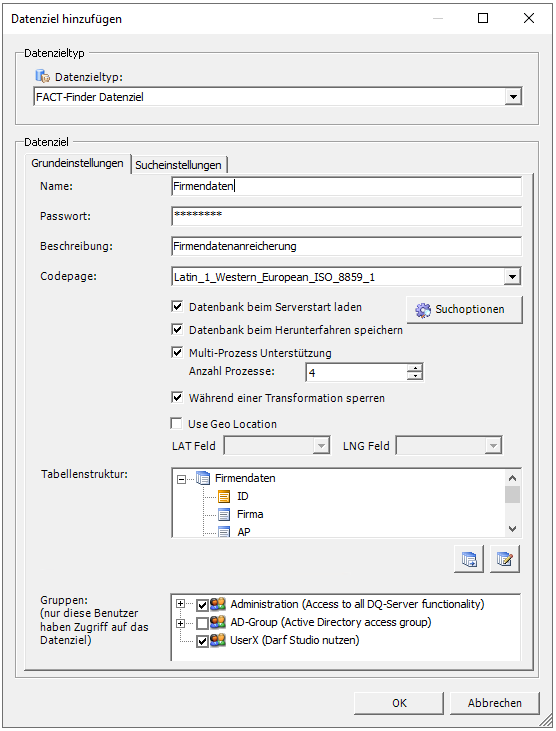
Task: Uncheck the Administration group checkbox
Action: [x=202, y=605]
